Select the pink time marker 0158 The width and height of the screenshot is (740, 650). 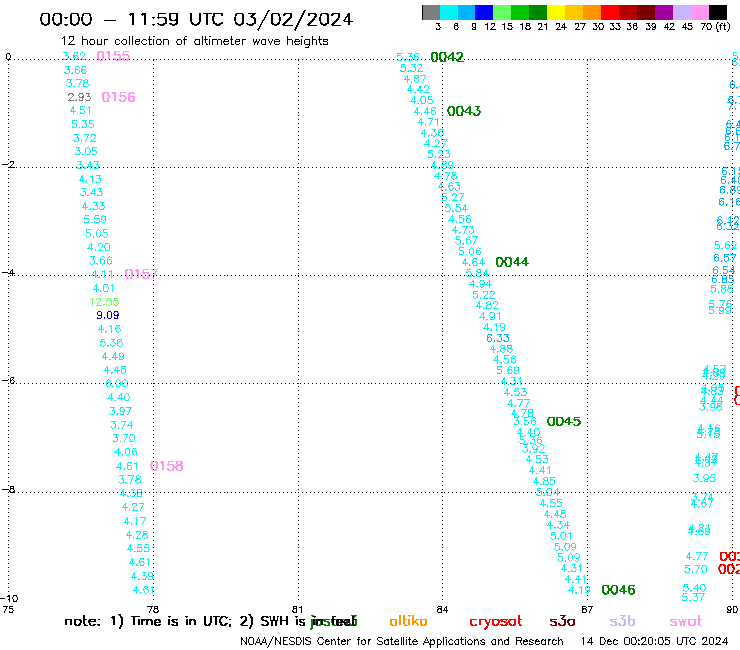167,466
